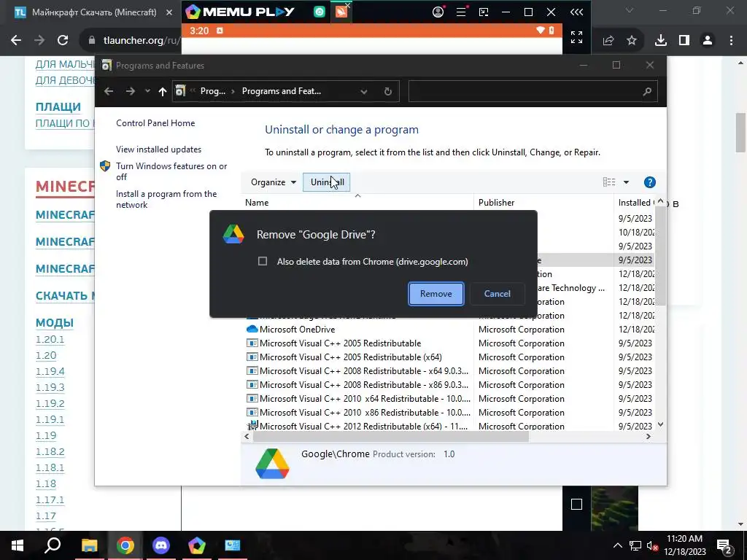Cancel the Google Drive removal dialog
This screenshot has height=560, width=747.
[497, 294]
